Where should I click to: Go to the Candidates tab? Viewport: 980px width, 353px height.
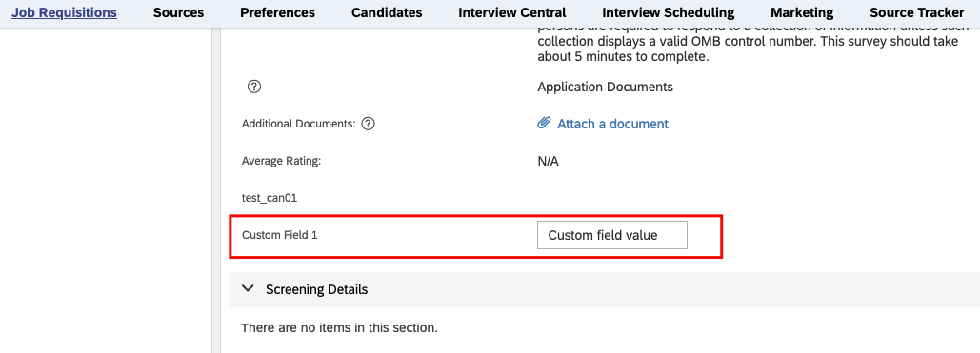387,12
